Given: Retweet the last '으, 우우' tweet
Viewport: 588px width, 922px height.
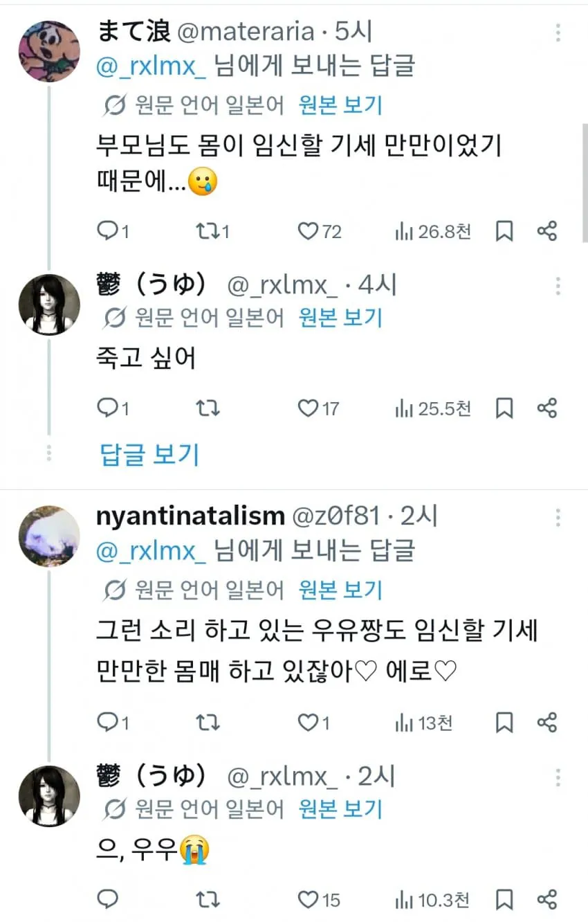Looking at the screenshot, I should point(206,900).
